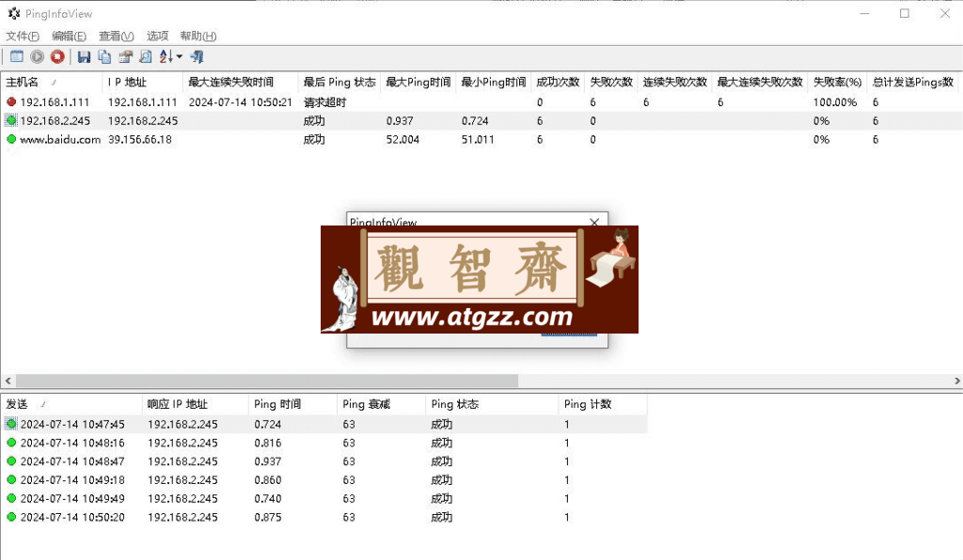Click the floppy-disk Save icon

[x=84, y=56]
